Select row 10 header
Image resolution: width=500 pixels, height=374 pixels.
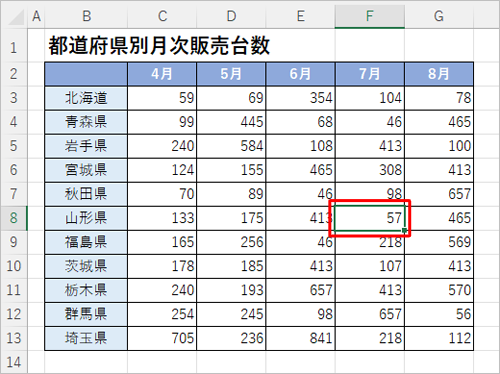point(14,266)
